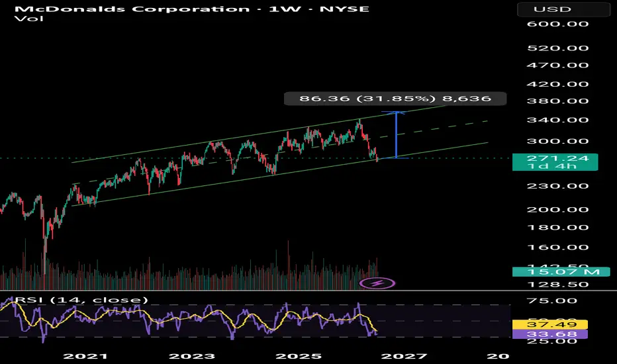
Task: Click the 230.00 price axis label
Action: (557, 186)
